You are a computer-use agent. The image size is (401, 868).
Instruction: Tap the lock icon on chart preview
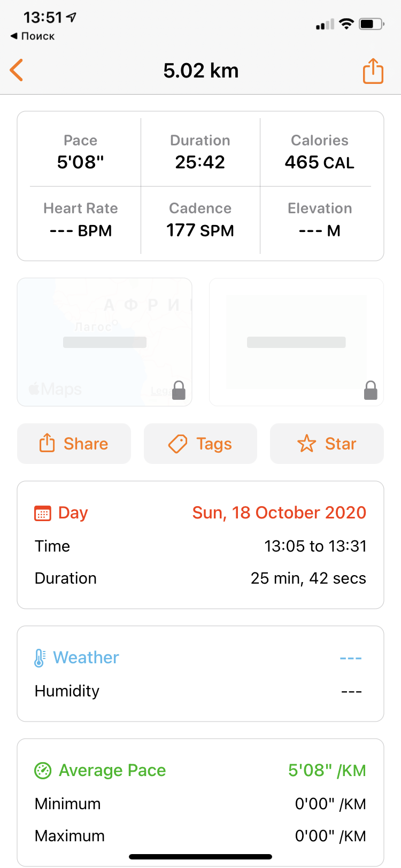[x=371, y=391]
